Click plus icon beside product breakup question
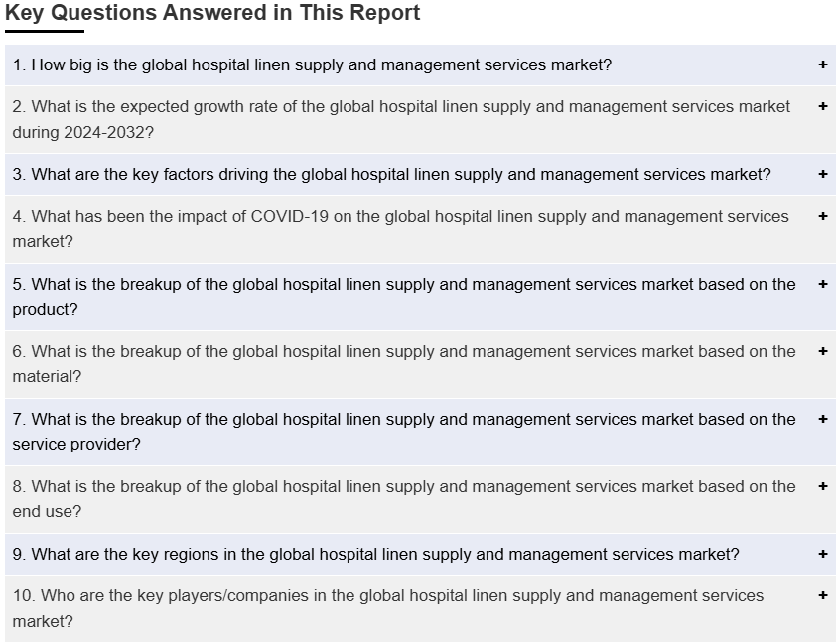 point(822,284)
